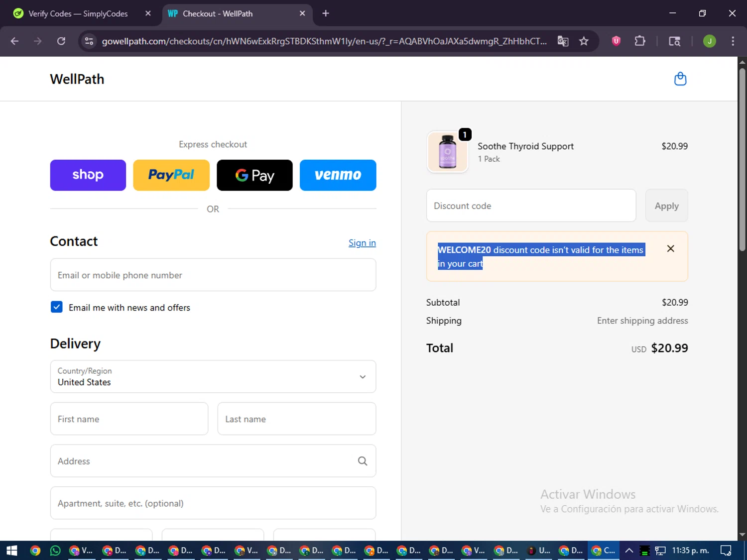Image resolution: width=747 pixels, height=560 pixels.
Task: View site information icon in address bar
Action: 89,41
